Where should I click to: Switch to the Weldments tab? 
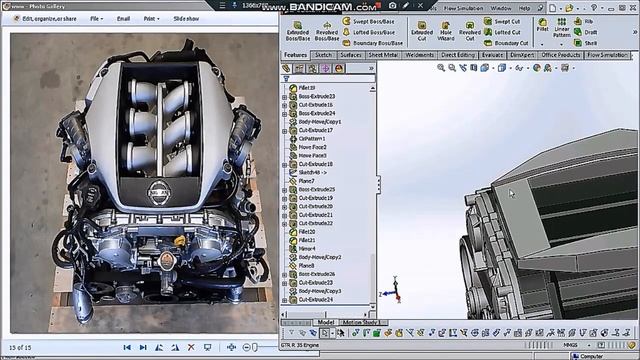[x=420, y=55]
